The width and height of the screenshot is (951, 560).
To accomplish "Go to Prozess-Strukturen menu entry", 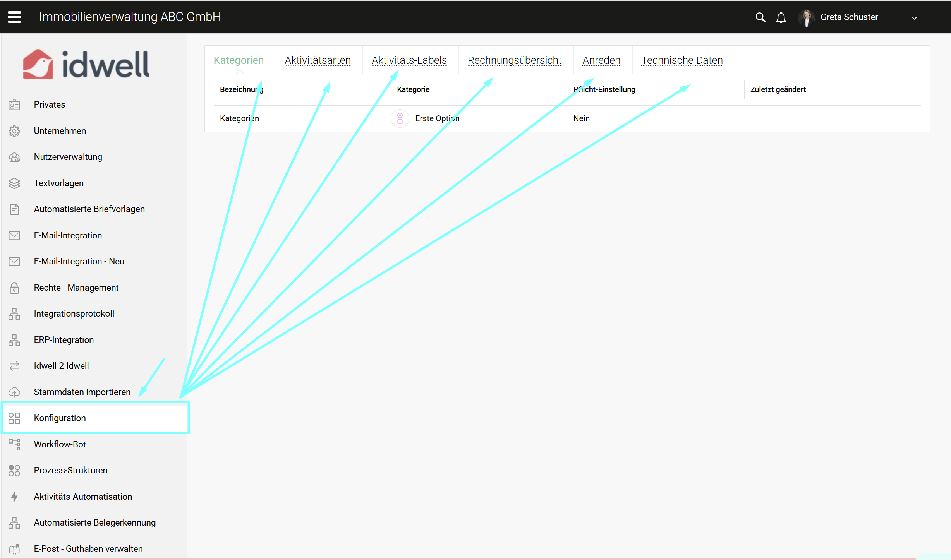I will pos(70,470).
